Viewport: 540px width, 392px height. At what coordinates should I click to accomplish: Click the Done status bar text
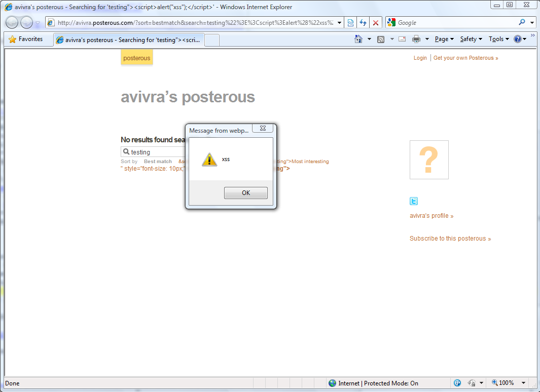12,383
